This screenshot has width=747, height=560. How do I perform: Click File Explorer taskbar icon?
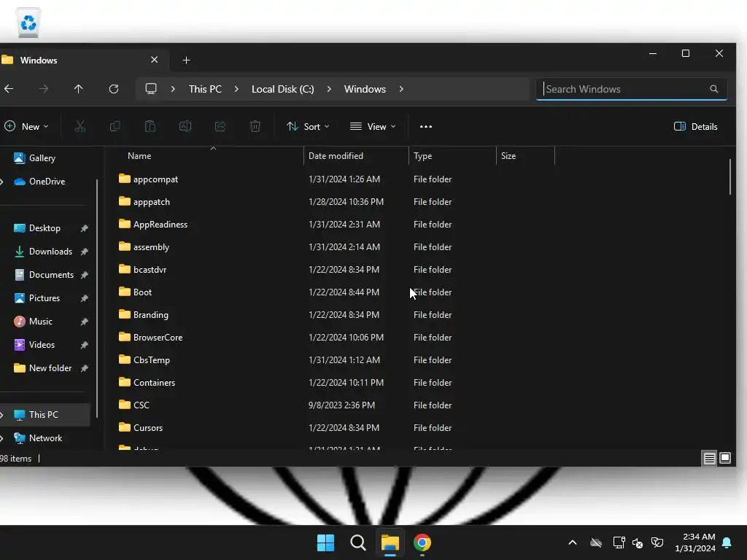pyautogui.click(x=390, y=542)
